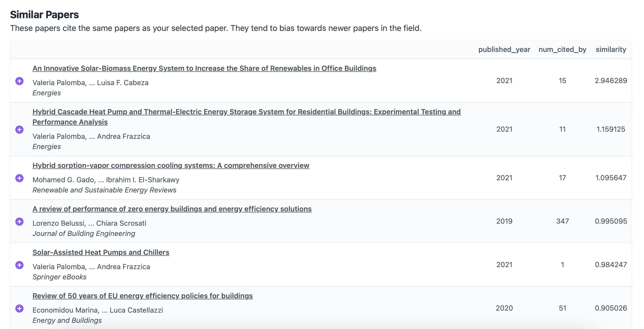Click the citation count 51
The image size is (644, 329).
click(562, 308)
